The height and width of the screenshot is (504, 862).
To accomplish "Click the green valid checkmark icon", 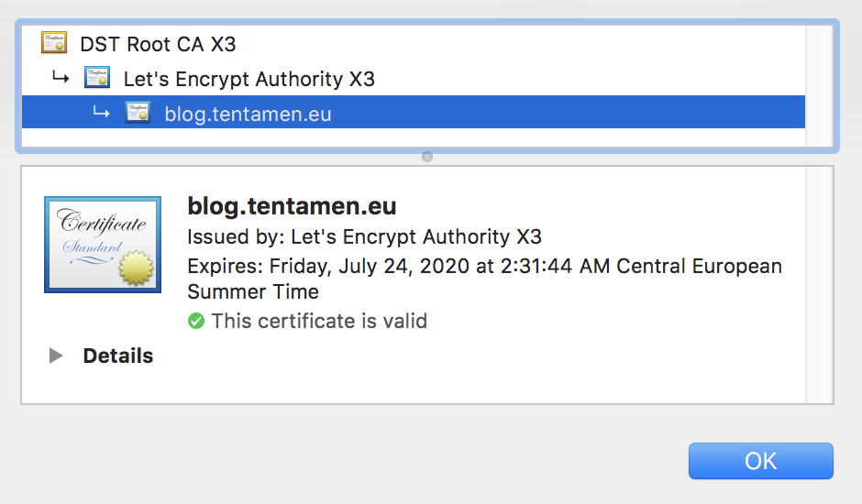I will point(195,321).
